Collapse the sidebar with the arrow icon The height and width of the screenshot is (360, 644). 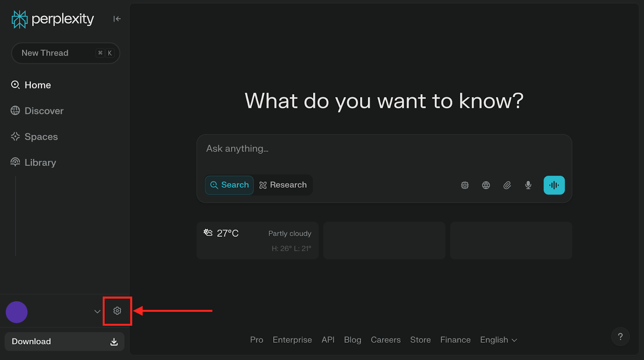pos(117,19)
